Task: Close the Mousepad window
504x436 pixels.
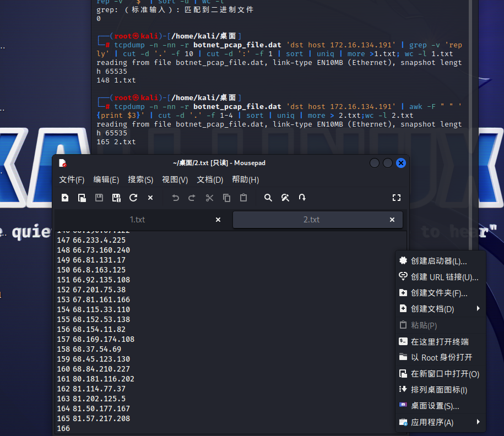Action: tap(401, 163)
